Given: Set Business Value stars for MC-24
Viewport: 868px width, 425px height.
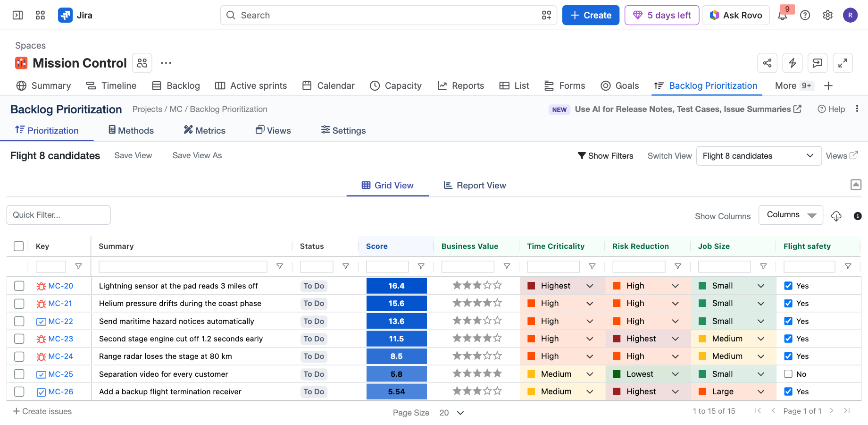Looking at the screenshot, I should tap(477, 356).
